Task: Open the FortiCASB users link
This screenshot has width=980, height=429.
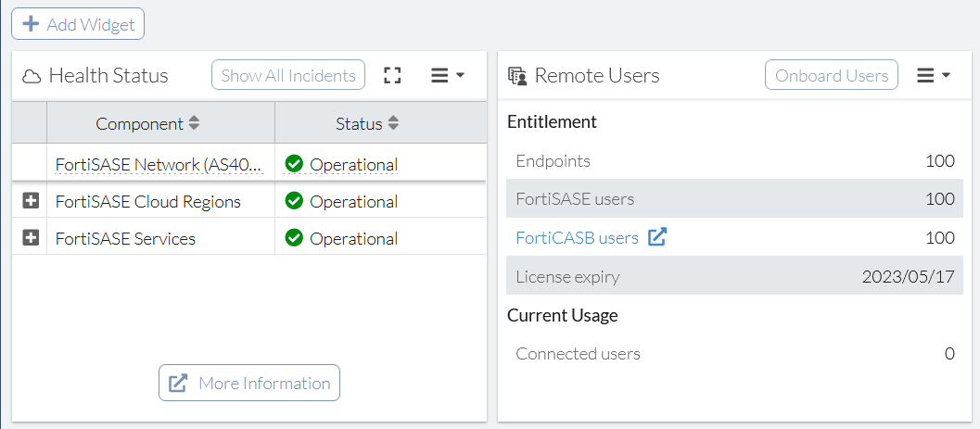Action: (x=577, y=238)
